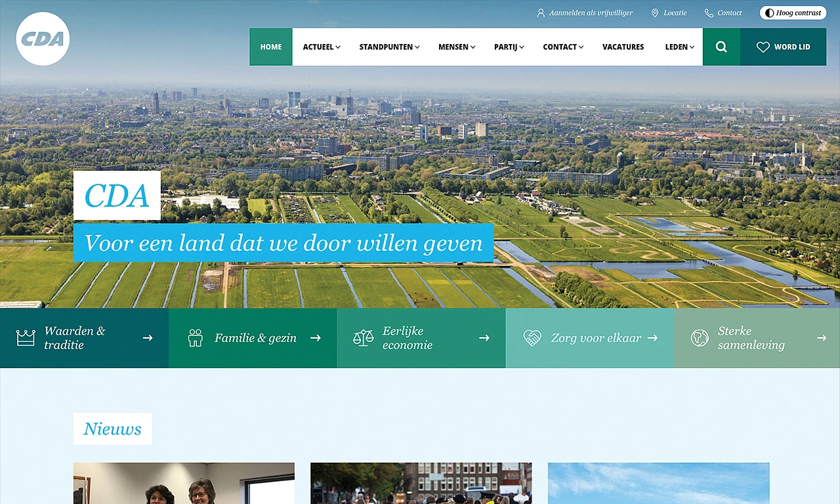Click the handshake heart icon for Zorg voor elkaar
Viewport: 840px width, 504px height.
(x=532, y=338)
